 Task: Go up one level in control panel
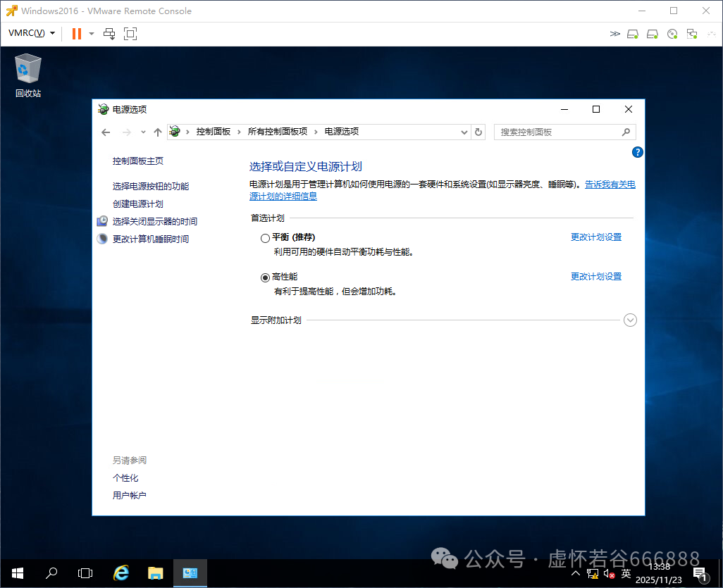click(x=158, y=132)
